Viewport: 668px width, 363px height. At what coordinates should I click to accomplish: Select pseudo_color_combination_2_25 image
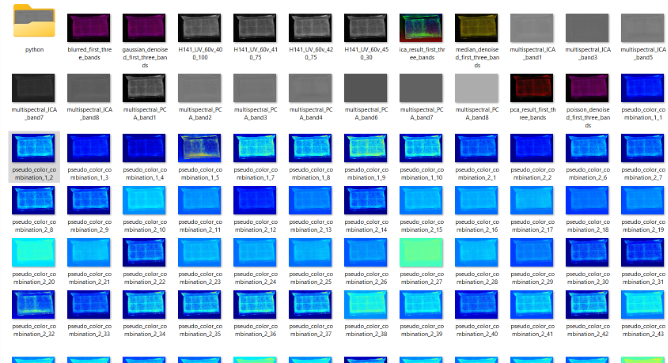tap(310, 252)
